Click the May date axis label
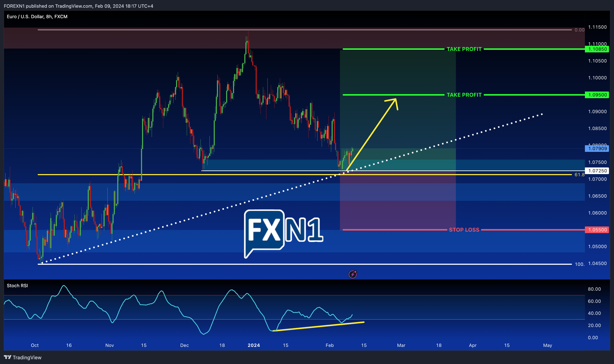The image size is (614, 364). [x=547, y=345]
